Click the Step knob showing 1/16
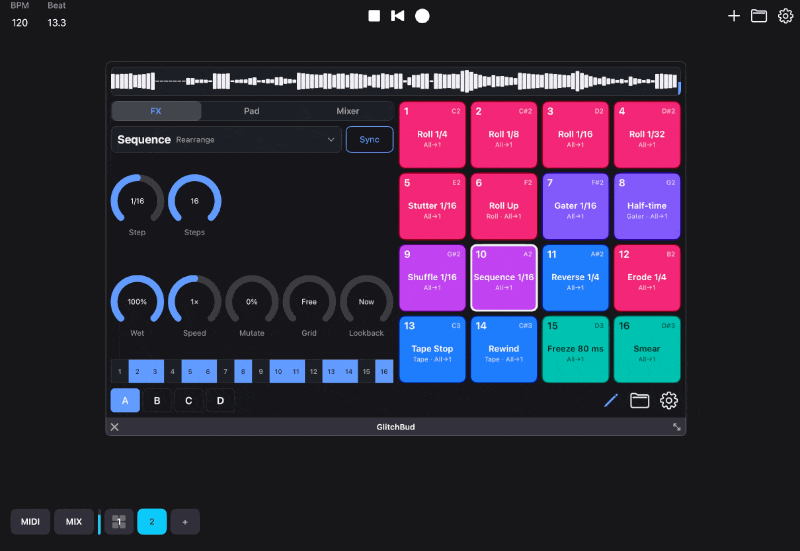The image size is (800, 551). point(137,201)
